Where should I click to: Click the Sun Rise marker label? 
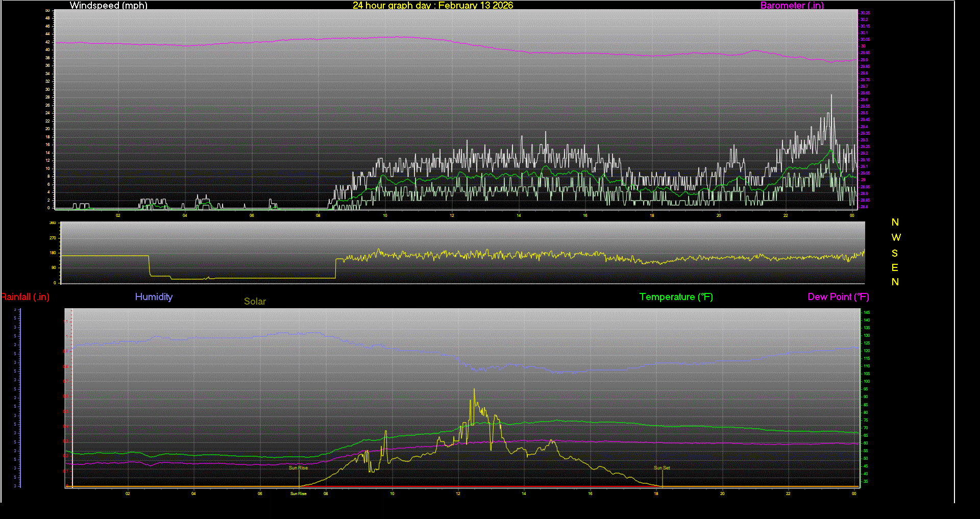pos(298,467)
